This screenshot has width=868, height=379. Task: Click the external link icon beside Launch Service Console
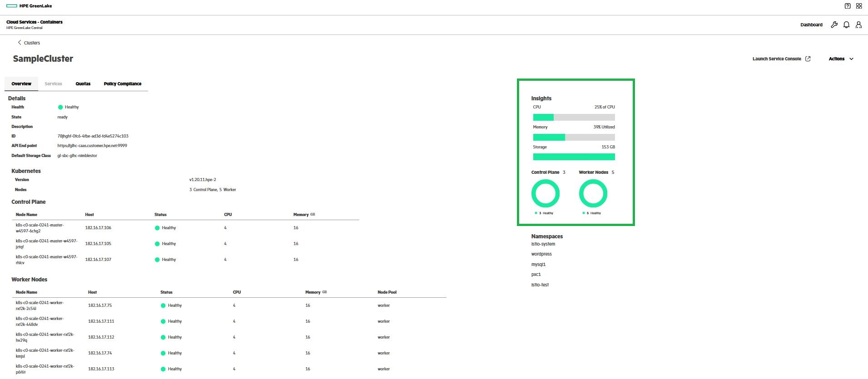pyautogui.click(x=808, y=59)
